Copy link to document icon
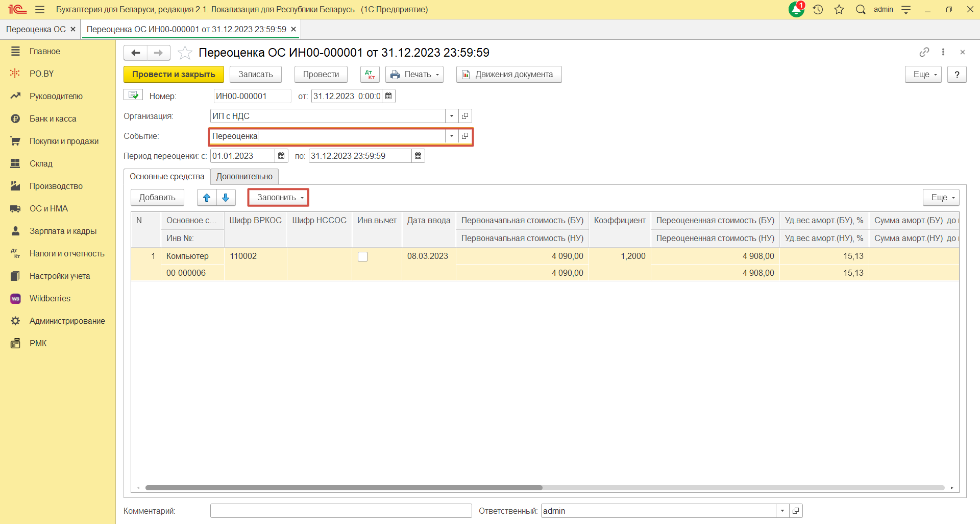Screen dimensions: 980x524 pyautogui.click(x=924, y=52)
